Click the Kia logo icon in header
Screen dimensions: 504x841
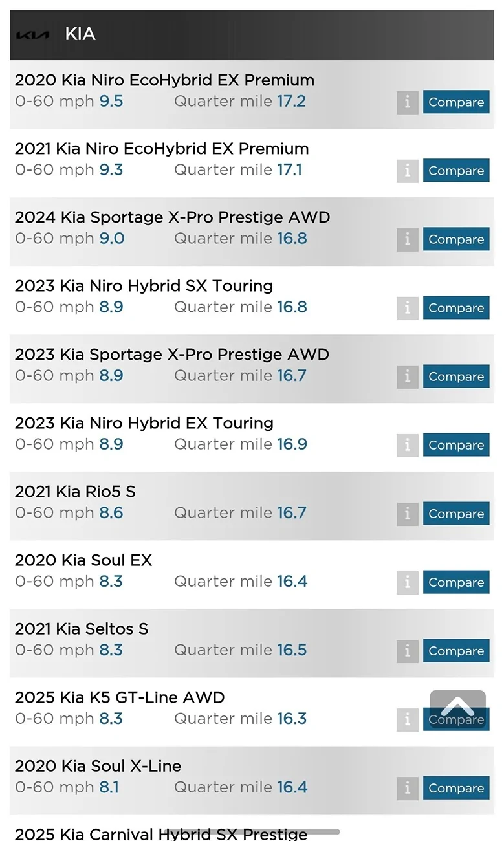point(32,35)
